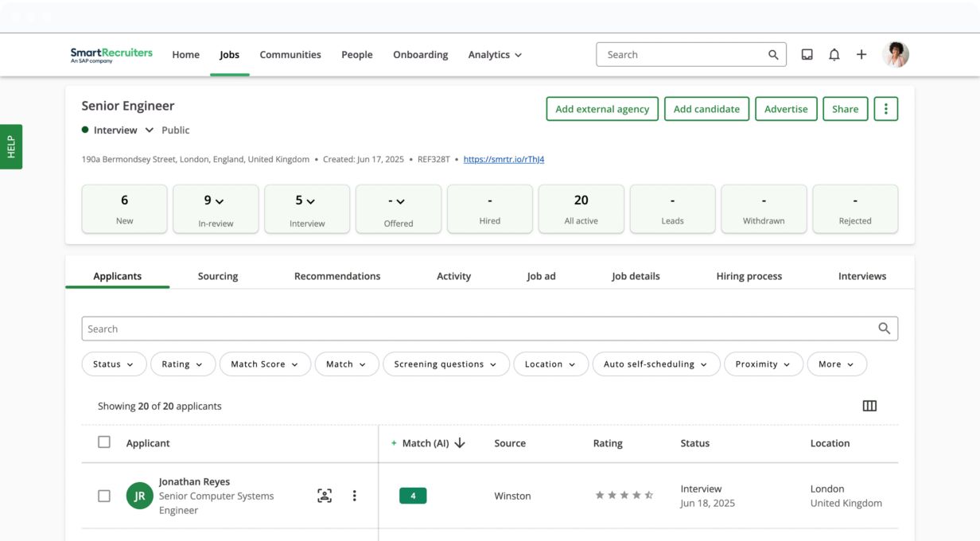Select the Jonathan Reyes row checkbox

104,496
